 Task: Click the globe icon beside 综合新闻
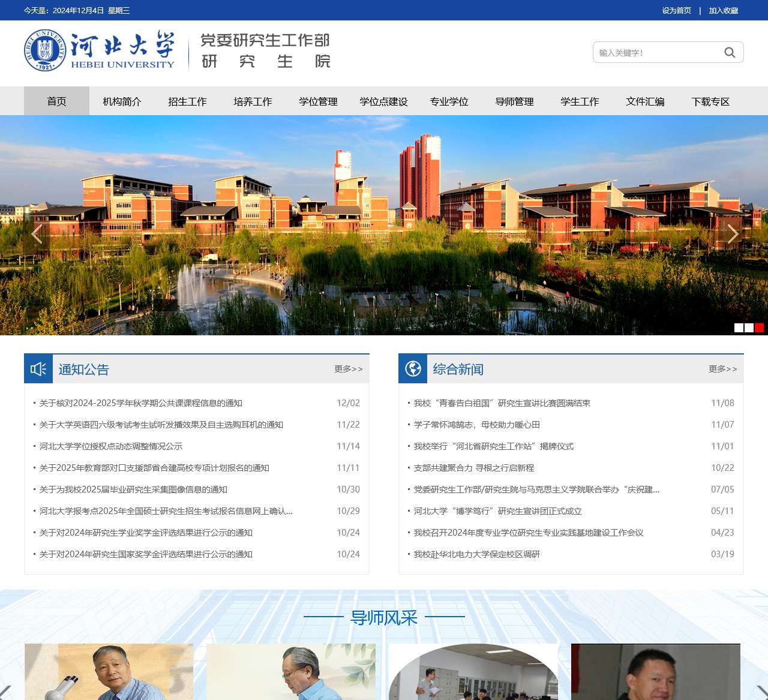[413, 368]
